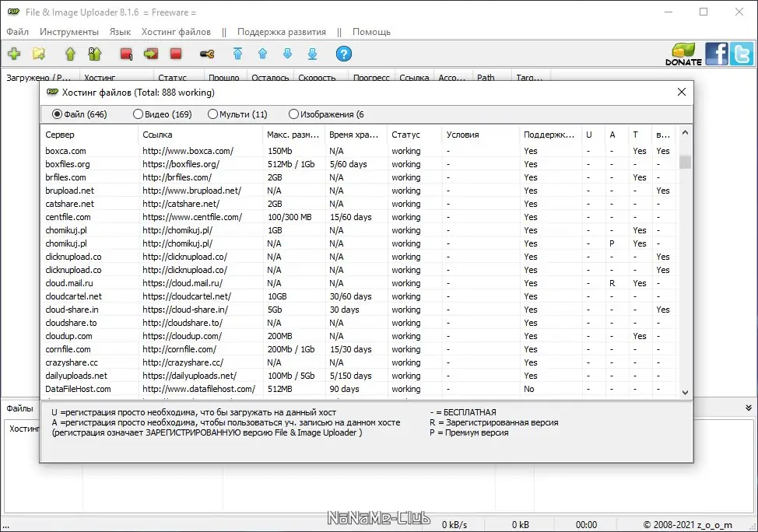
Task: Click the green plus add files icon
Action: click(14, 54)
